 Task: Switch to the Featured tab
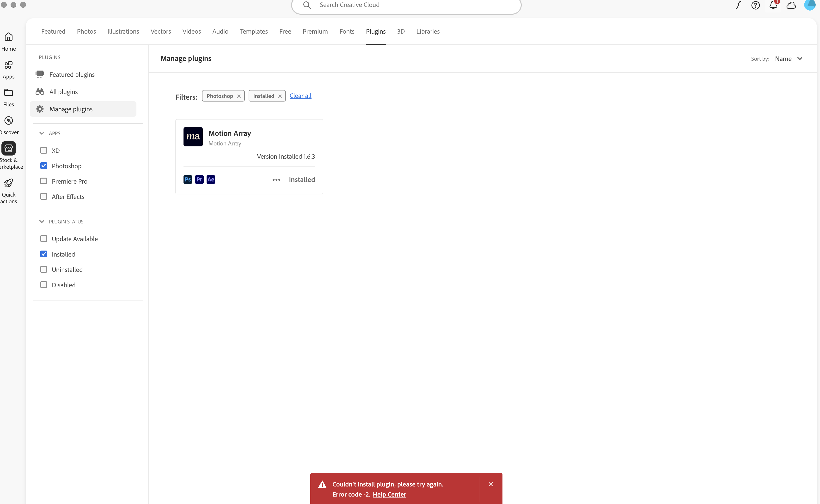(53, 31)
